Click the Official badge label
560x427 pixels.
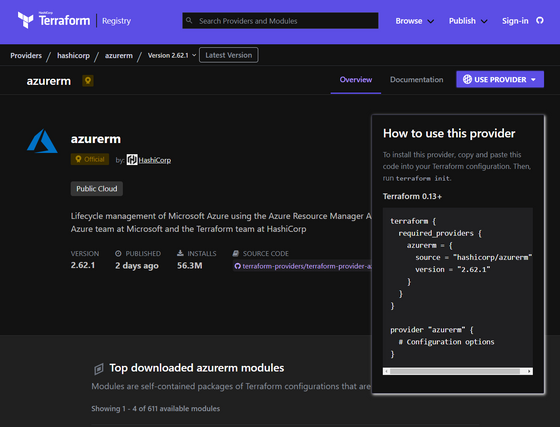tap(90, 159)
